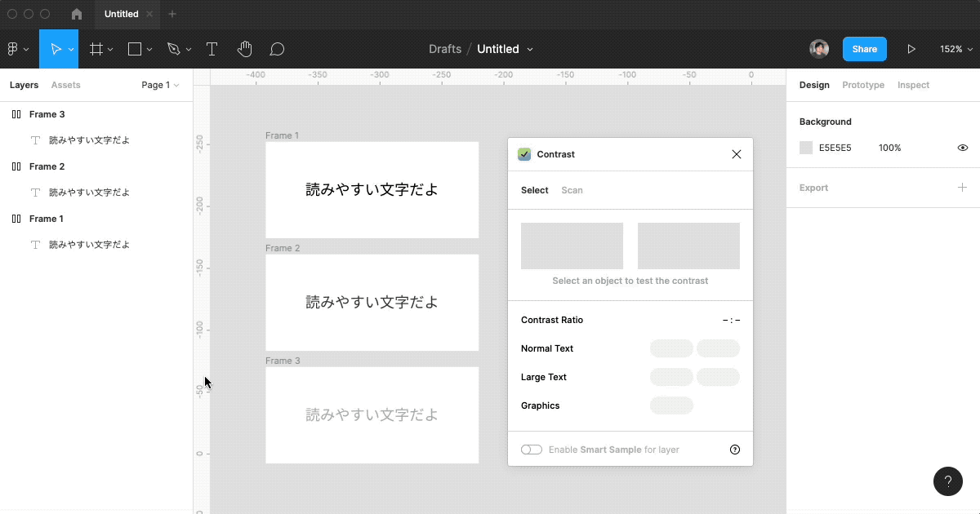Screen dimensions: 980x514
Task: Toggle Enable Smart Sample switch
Action: (x=532, y=450)
